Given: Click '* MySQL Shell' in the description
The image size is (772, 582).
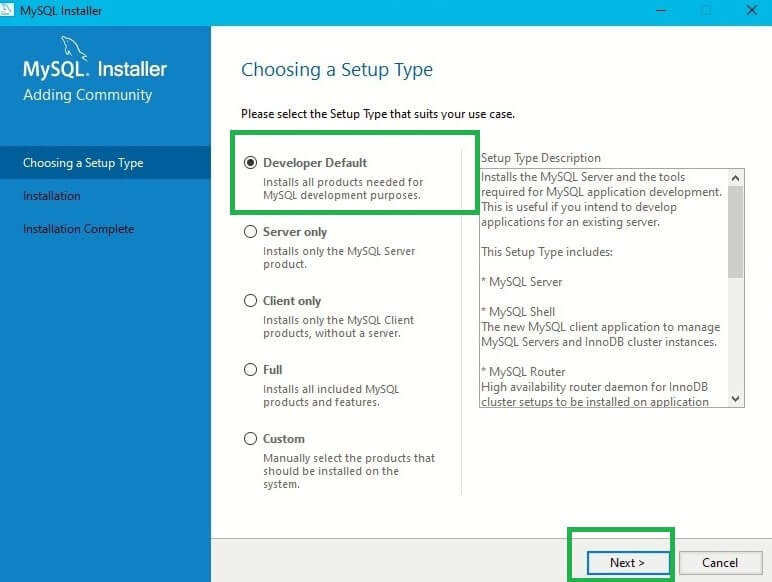Looking at the screenshot, I should 518,312.
